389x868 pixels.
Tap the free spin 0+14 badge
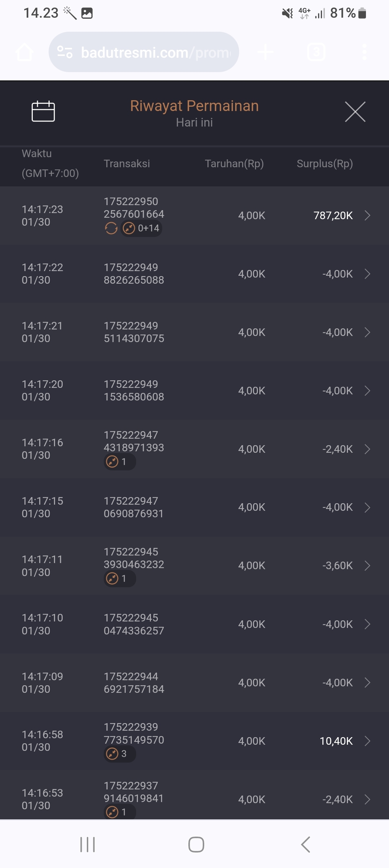[142, 228]
